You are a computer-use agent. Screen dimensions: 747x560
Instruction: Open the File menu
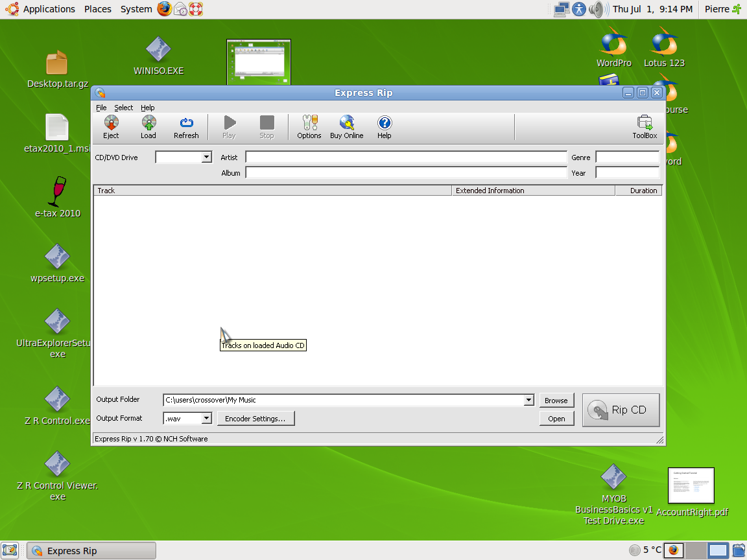101,108
